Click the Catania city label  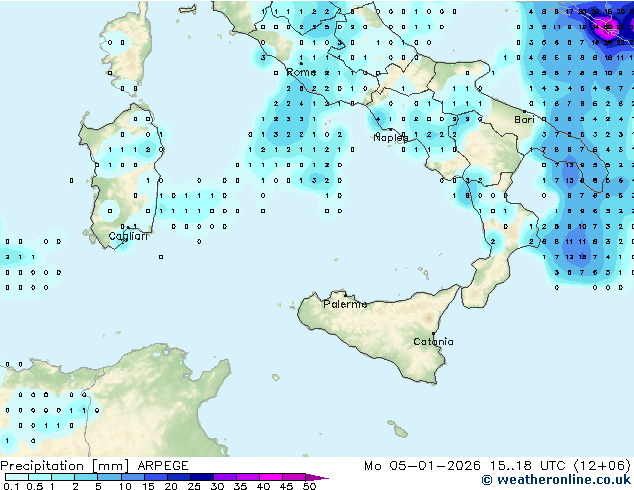[x=433, y=342]
